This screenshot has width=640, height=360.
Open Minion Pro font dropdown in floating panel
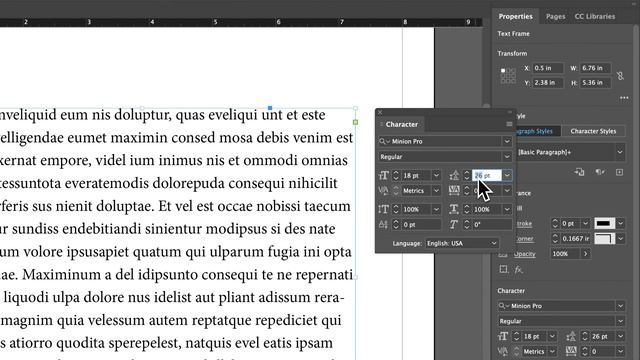pos(507,141)
